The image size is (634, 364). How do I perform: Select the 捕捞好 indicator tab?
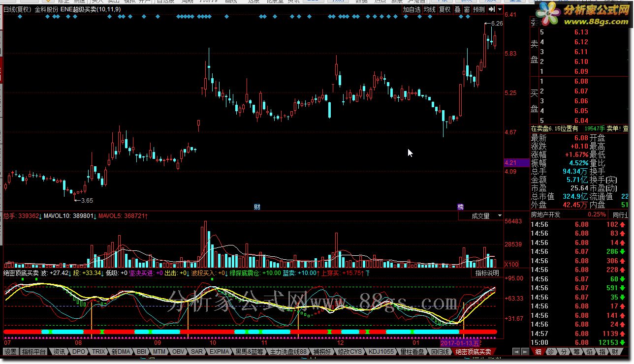[x=322, y=352]
